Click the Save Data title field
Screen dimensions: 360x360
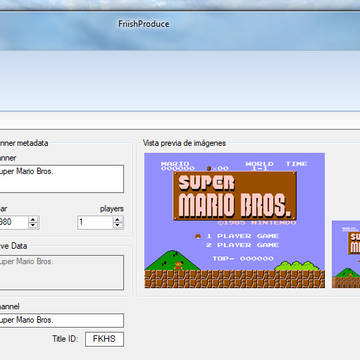click(61, 272)
